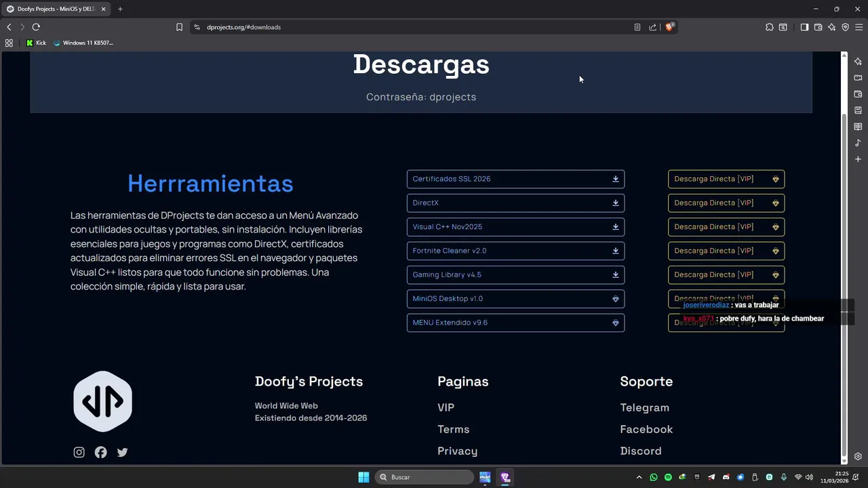
Task: Open Leo AI sparkle icon in toolbar
Action: [831, 27]
